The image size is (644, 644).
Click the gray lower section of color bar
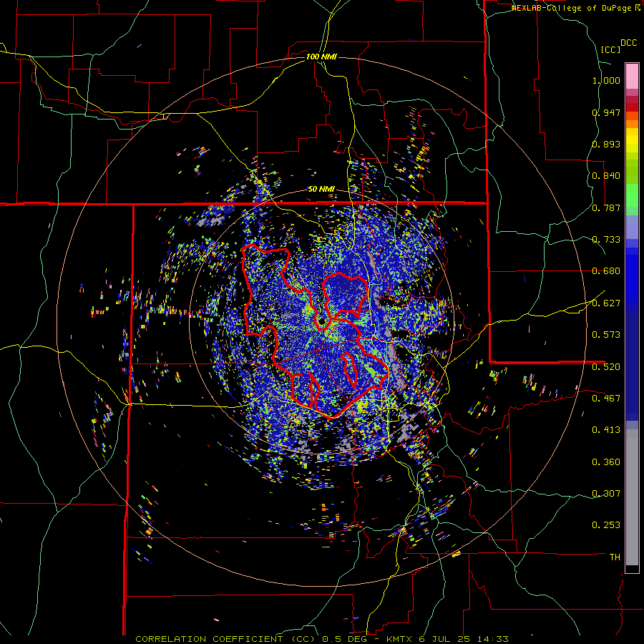632,497
